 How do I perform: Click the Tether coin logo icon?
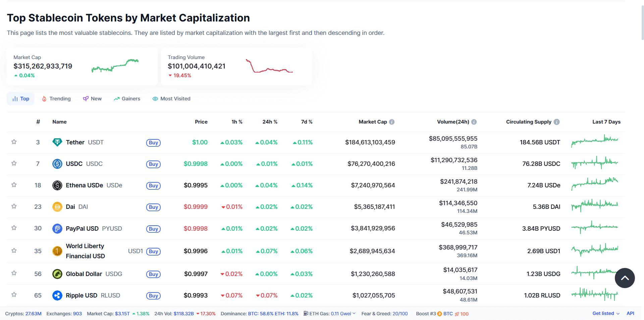coord(57,142)
